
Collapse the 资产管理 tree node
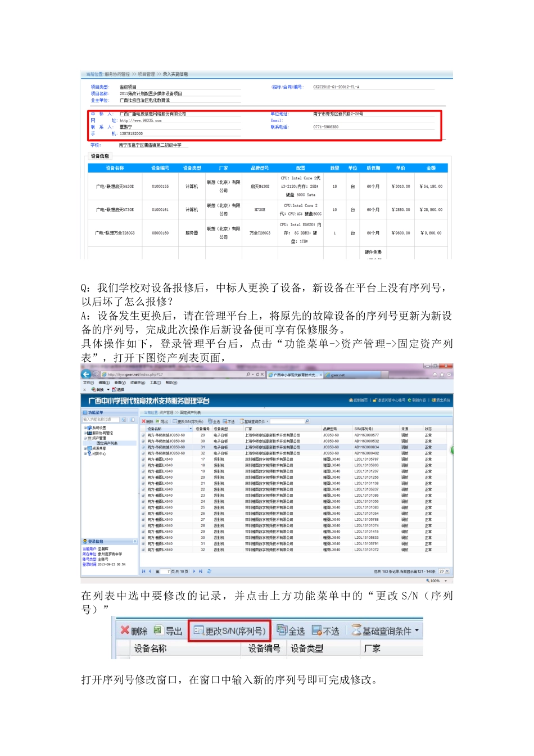click(85, 438)
